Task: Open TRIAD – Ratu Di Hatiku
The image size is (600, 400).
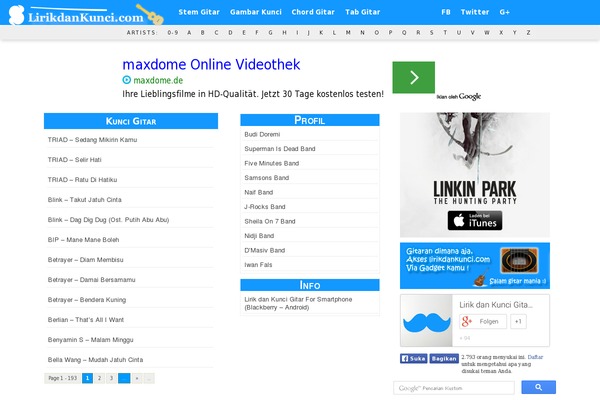Action: pos(82,180)
